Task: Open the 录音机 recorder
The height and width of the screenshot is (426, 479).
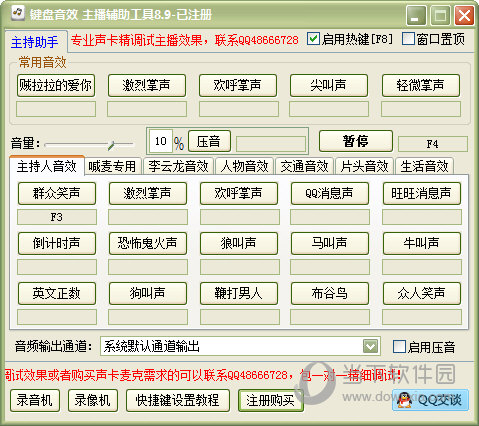Action: pyautogui.click(x=35, y=400)
